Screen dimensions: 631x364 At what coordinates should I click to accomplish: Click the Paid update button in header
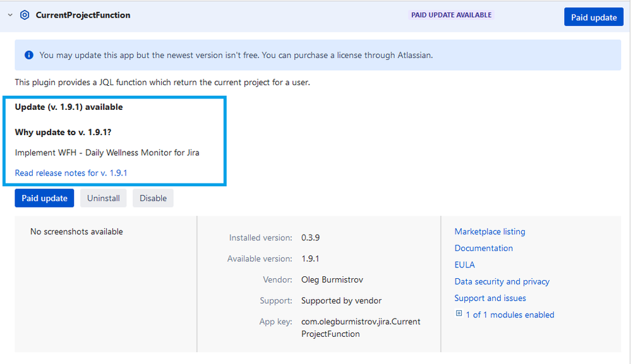point(594,17)
